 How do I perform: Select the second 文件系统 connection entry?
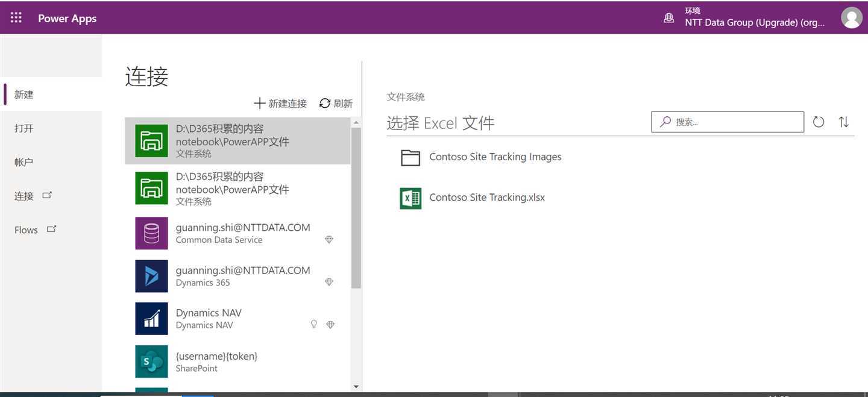pyautogui.click(x=237, y=188)
